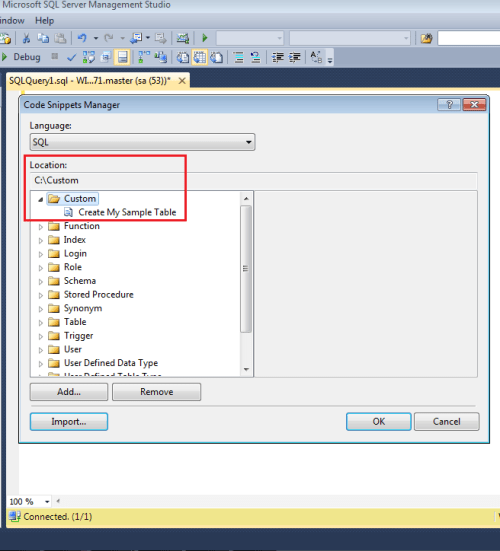The width and height of the screenshot is (500, 551).
Task: Switch to highlighted Results to Grid
Action: click(x=200, y=57)
